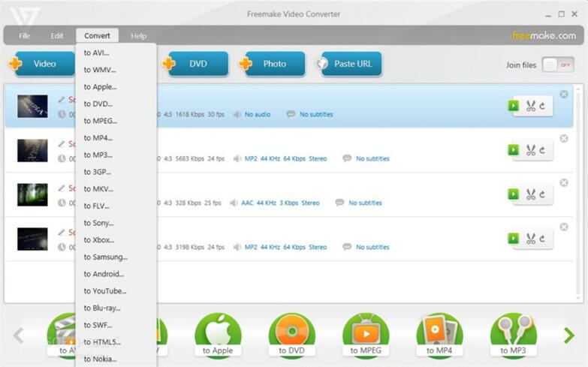Viewport: 588px width, 367px height.
Task: Open the File menu
Action: 24,35
